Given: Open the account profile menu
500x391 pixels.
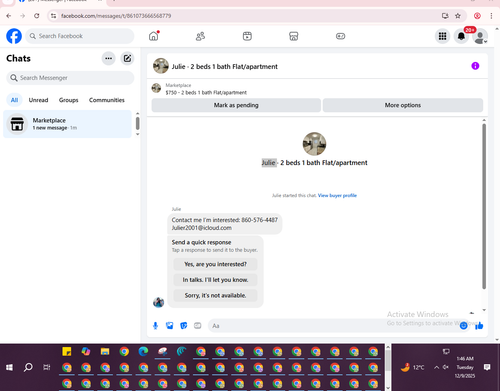Looking at the screenshot, I should [x=480, y=37].
